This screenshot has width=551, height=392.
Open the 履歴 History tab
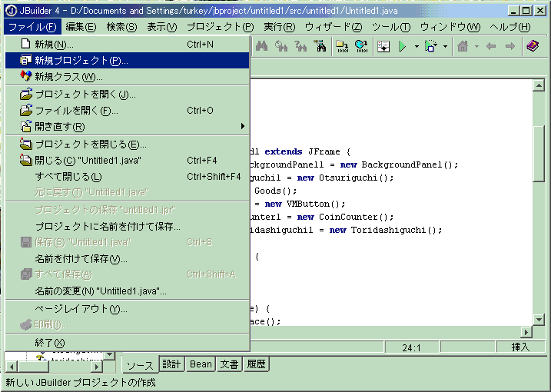point(256,364)
